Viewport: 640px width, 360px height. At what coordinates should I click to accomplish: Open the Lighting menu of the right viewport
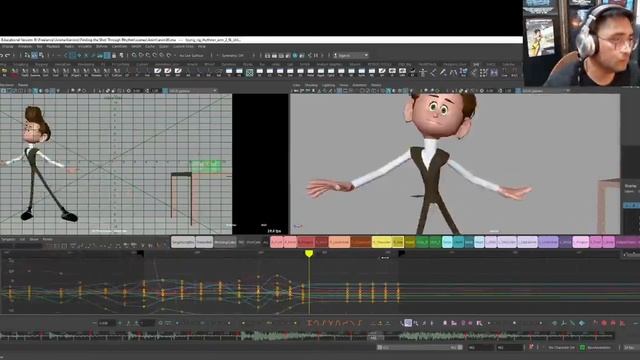click(x=329, y=85)
